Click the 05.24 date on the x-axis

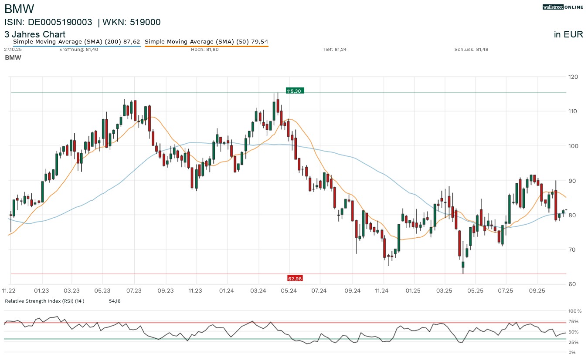[289, 290]
